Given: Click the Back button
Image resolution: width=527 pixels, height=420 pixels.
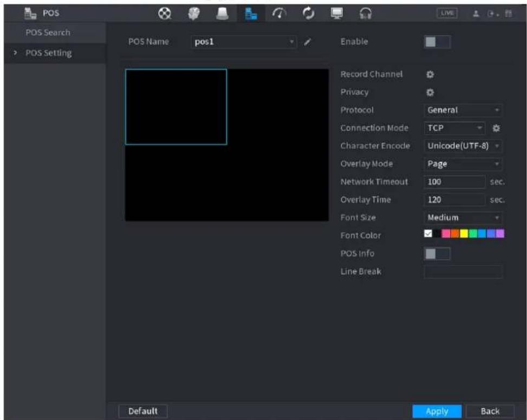Looking at the screenshot, I should pyautogui.click(x=490, y=411).
